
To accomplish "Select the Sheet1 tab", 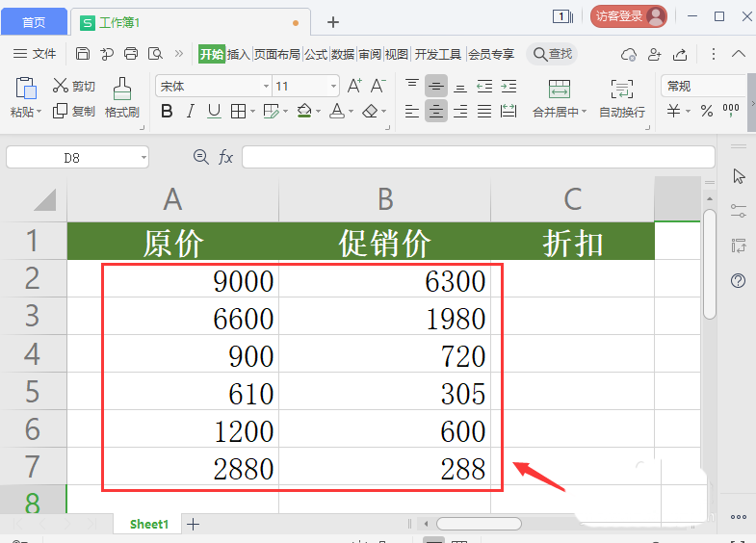I will click(x=149, y=524).
